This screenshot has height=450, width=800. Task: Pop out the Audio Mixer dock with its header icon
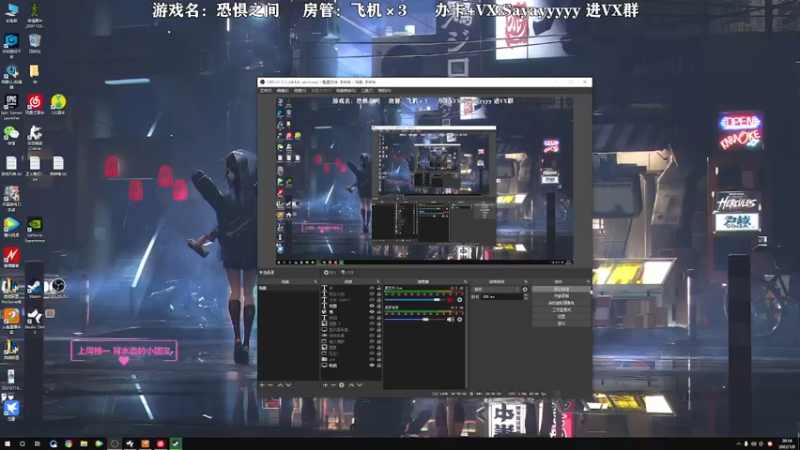point(465,281)
